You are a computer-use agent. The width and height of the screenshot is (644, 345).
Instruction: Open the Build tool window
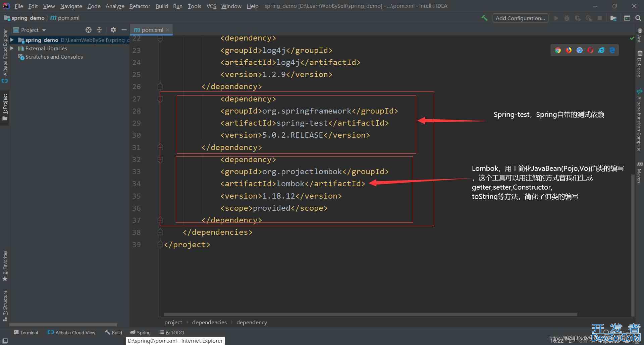(113, 332)
